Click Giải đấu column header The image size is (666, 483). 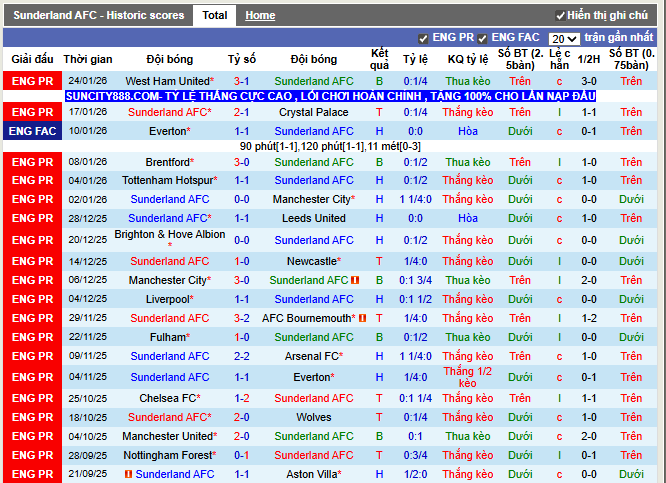(x=32, y=59)
